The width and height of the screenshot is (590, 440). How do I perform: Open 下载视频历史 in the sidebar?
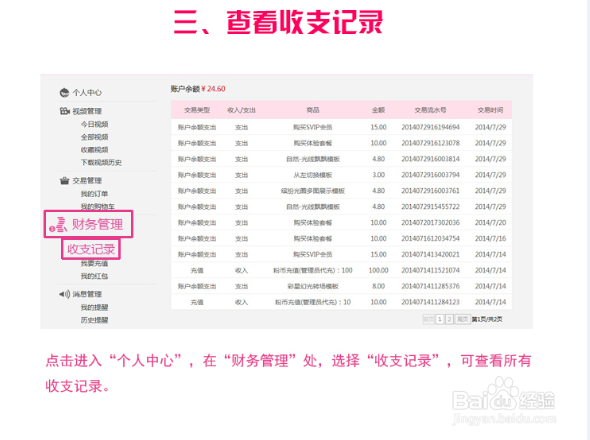(x=101, y=163)
